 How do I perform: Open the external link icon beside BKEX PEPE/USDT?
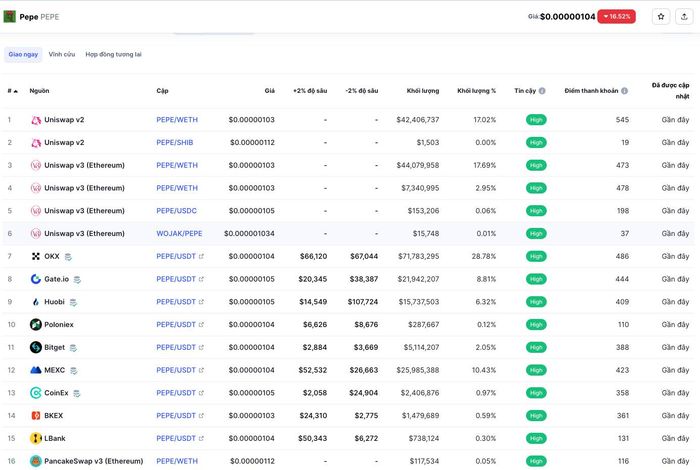point(201,416)
